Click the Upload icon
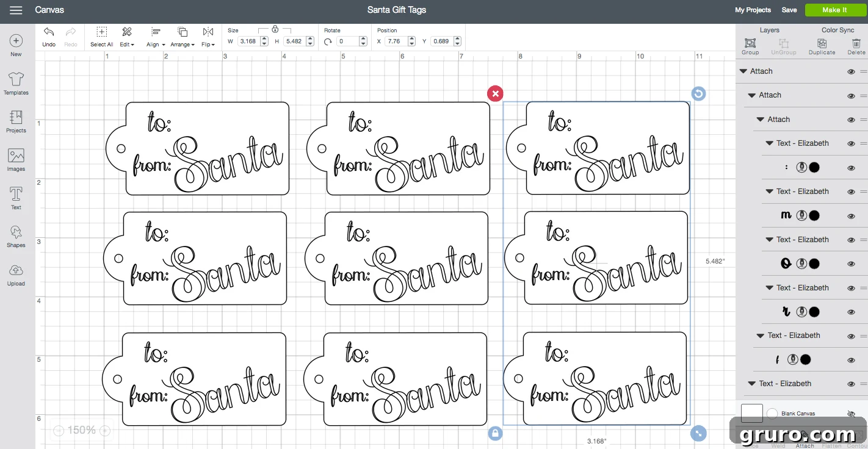868x449 pixels. click(16, 270)
